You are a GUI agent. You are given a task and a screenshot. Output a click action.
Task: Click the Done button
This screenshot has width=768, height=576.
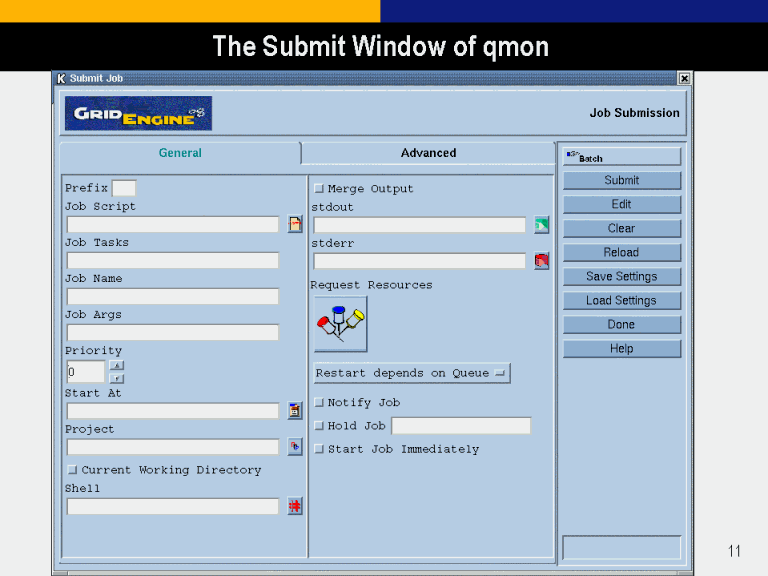(622, 324)
